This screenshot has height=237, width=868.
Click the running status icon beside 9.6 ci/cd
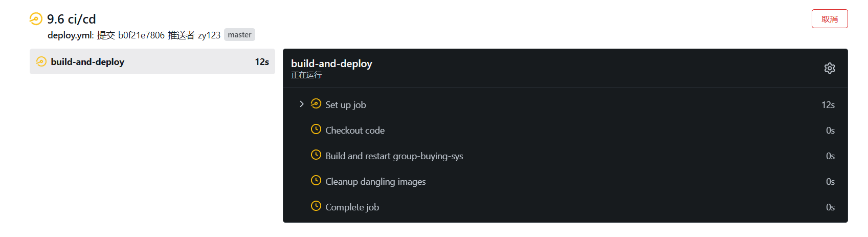click(36, 19)
